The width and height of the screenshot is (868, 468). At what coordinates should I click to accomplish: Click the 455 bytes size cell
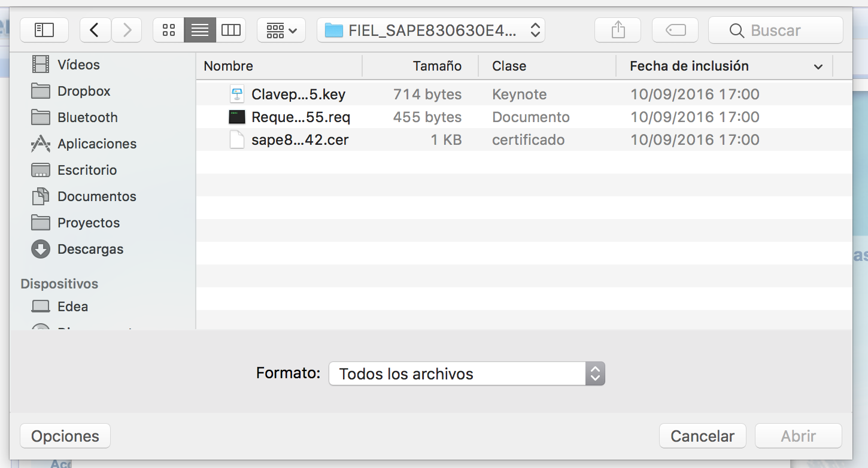pos(427,117)
